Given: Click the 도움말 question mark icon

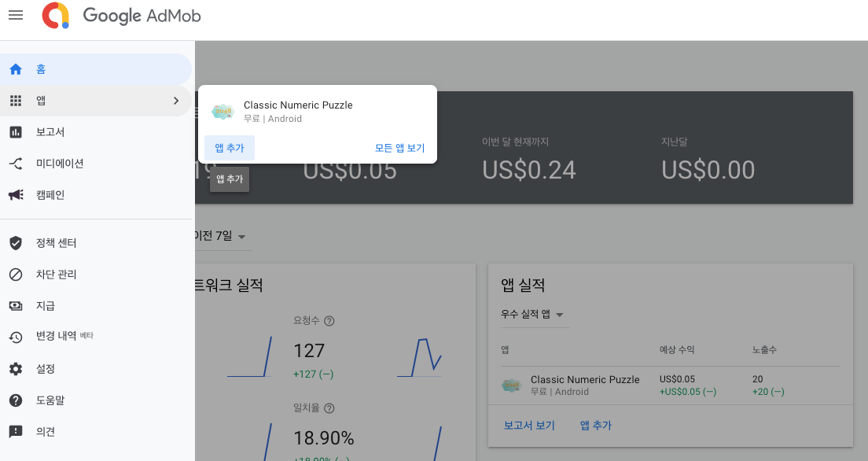Looking at the screenshot, I should tap(16, 400).
